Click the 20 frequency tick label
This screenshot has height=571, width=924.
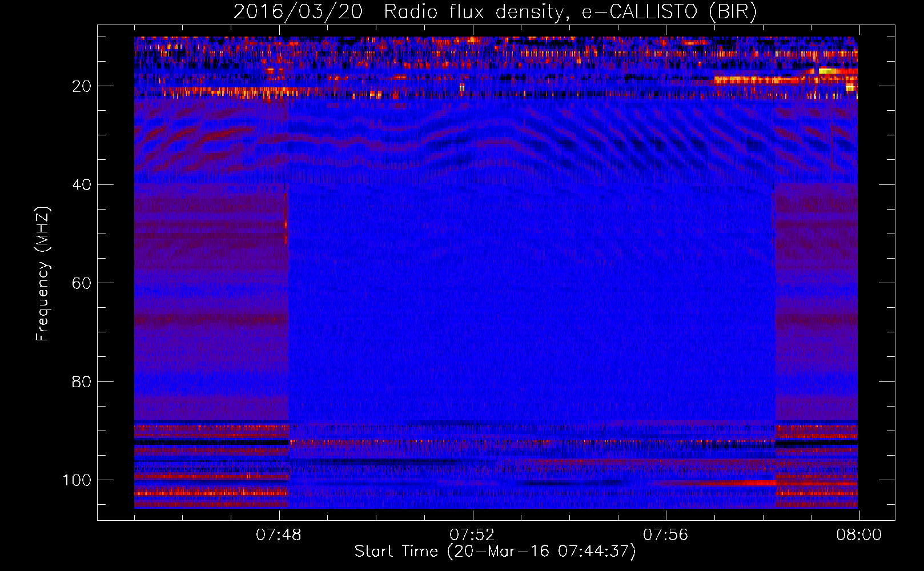81,86
